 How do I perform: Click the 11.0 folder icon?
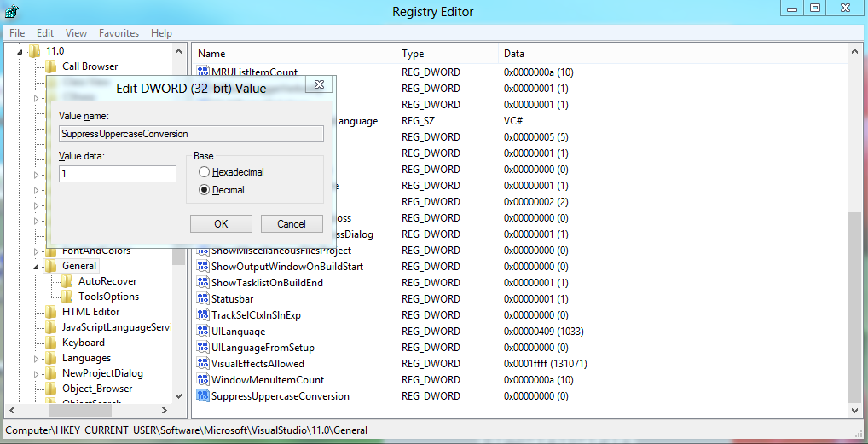[x=35, y=51]
